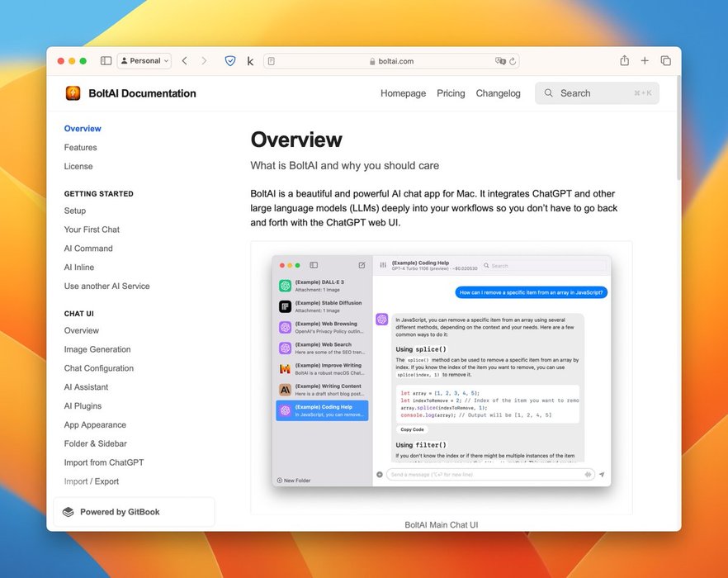Click the Overview page heading
Viewport: 728px width, 578px height.
pyautogui.click(x=296, y=140)
